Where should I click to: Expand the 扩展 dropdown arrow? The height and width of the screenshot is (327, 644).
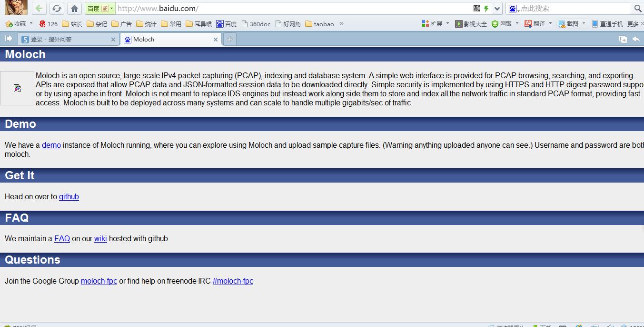447,23
